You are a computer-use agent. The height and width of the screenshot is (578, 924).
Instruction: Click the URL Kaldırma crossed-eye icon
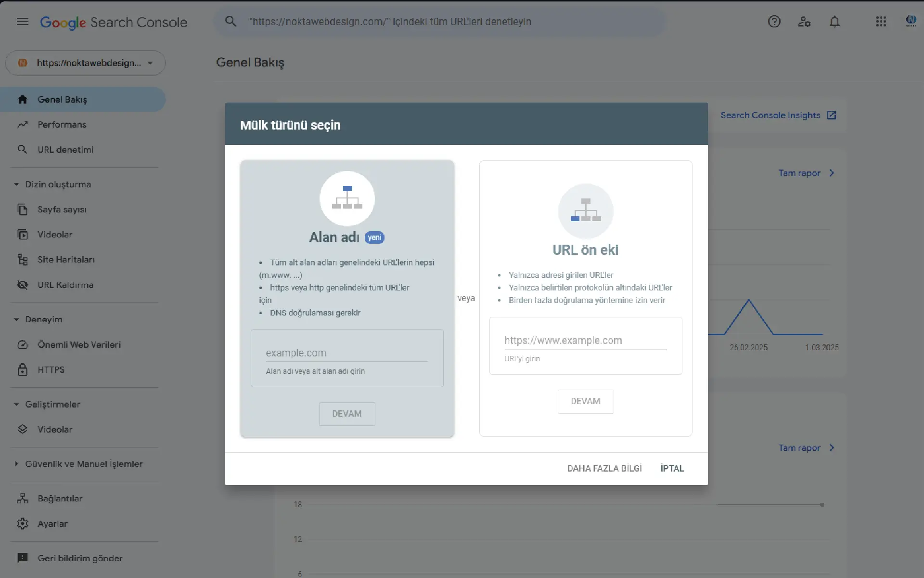[23, 285]
